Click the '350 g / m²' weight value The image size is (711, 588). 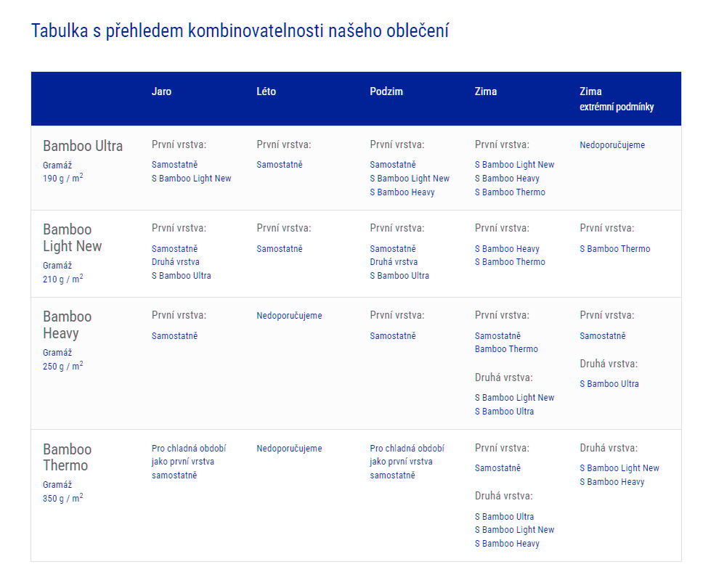pos(63,498)
